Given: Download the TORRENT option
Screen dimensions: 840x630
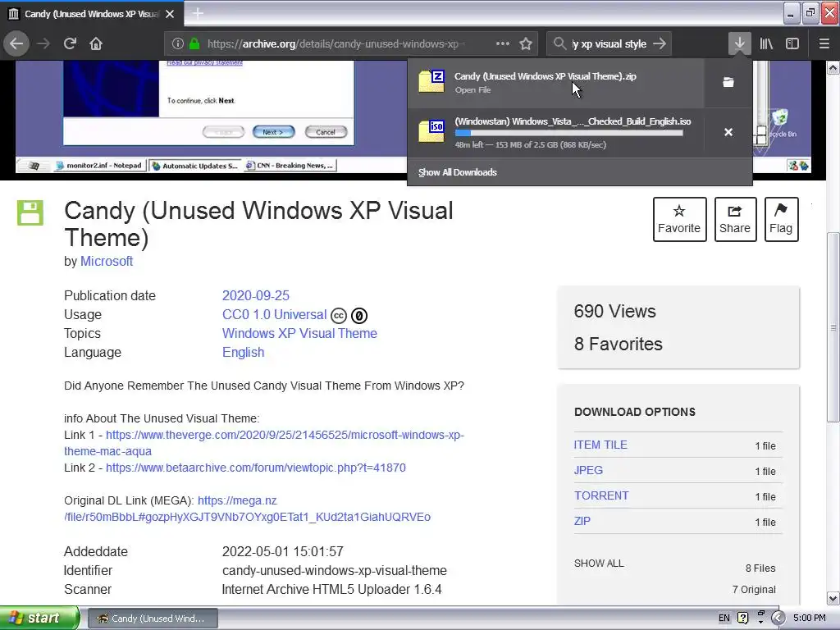Looking at the screenshot, I should 601,495.
